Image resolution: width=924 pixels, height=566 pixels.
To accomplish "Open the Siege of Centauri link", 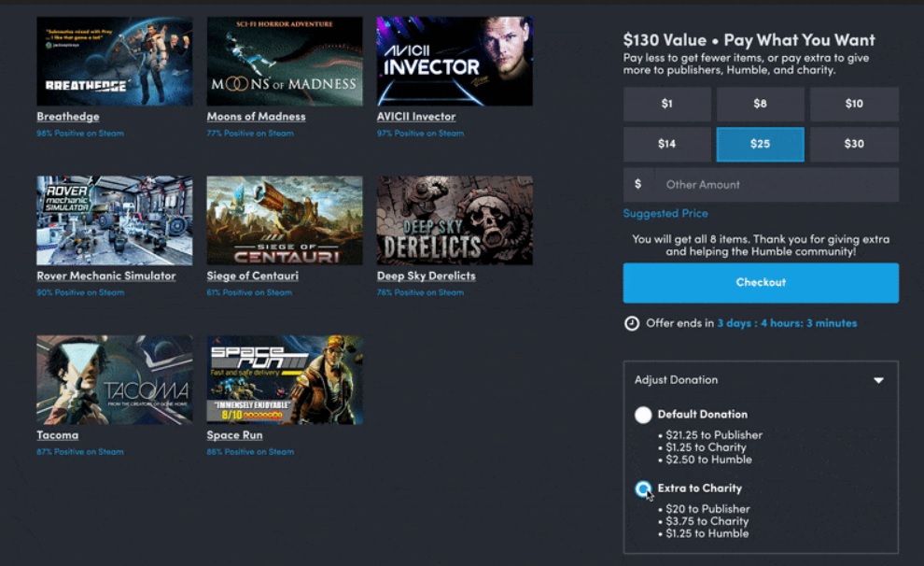I will click(254, 276).
